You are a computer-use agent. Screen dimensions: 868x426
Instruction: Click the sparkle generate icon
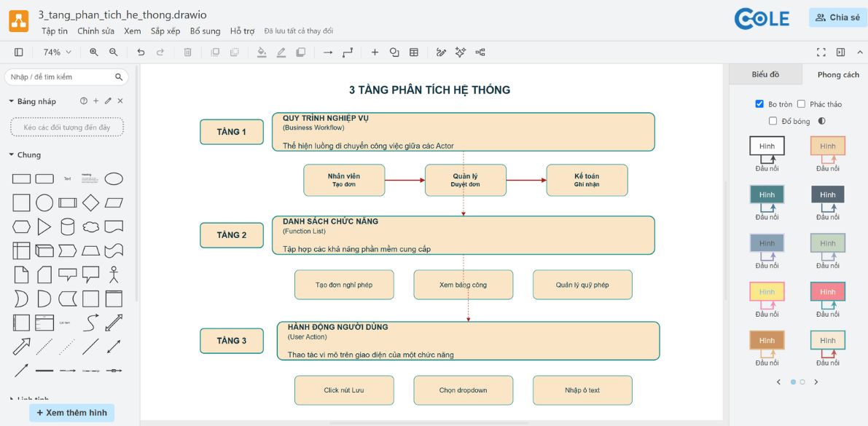tap(461, 52)
